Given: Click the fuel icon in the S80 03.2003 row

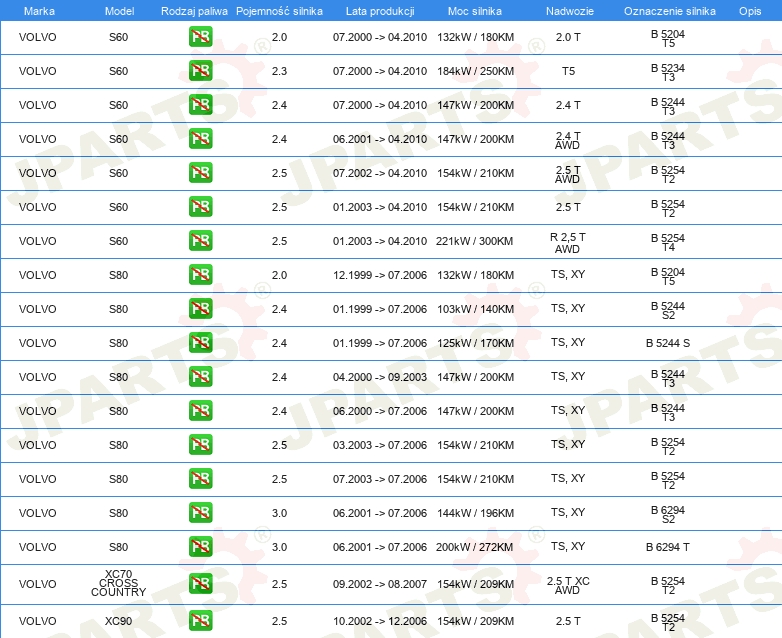Looking at the screenshot, I should (200, 444).
